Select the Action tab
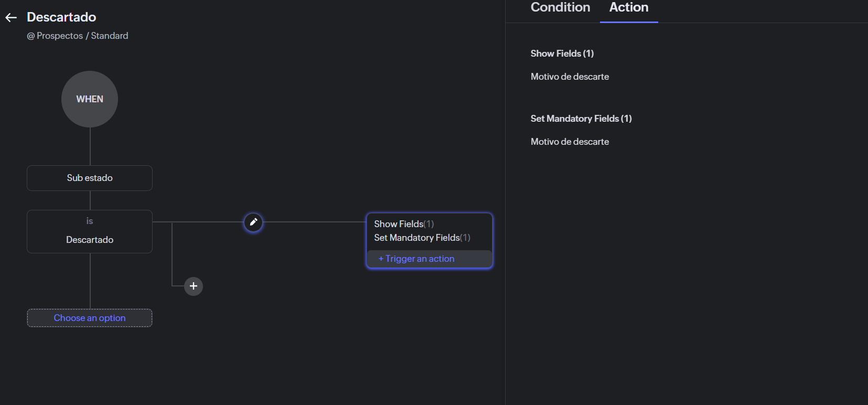The width and height of the screenshot is (868, 405). (x=628, y=8)
